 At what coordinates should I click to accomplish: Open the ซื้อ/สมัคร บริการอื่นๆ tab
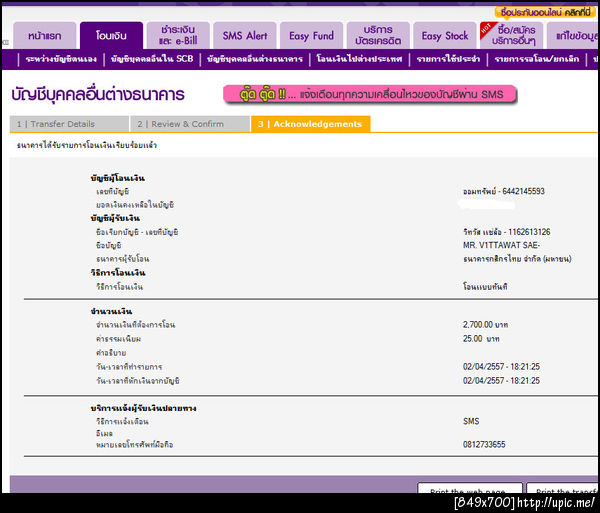pyautogui.click(x=512, y=36)
